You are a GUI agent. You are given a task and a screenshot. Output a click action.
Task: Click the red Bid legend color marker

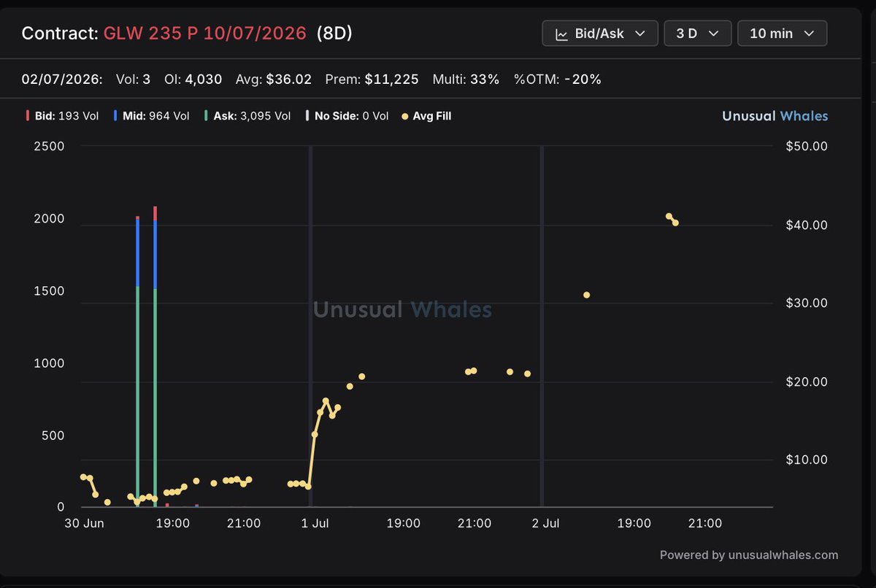pyautogui.click(x=27, y=115)
